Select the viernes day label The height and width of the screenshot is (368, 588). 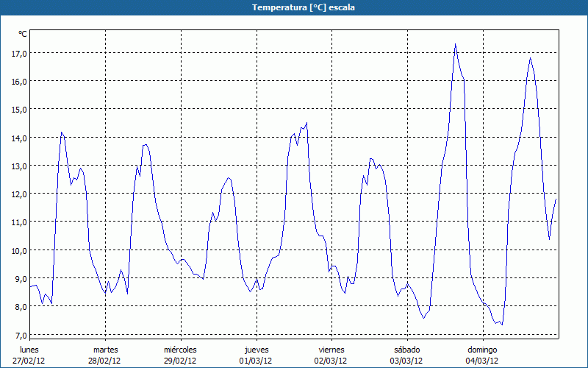click(331, 350)
